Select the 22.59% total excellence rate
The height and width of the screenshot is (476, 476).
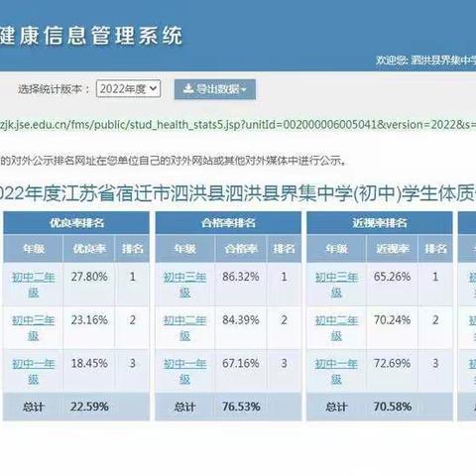point(89,407)
